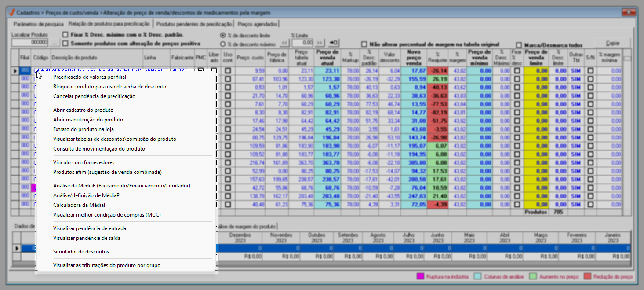Image resolution: width=644 pixels, height=290 pixels.
Task: Click the 'Dezembro 2023' month column header
Action: 241,238
